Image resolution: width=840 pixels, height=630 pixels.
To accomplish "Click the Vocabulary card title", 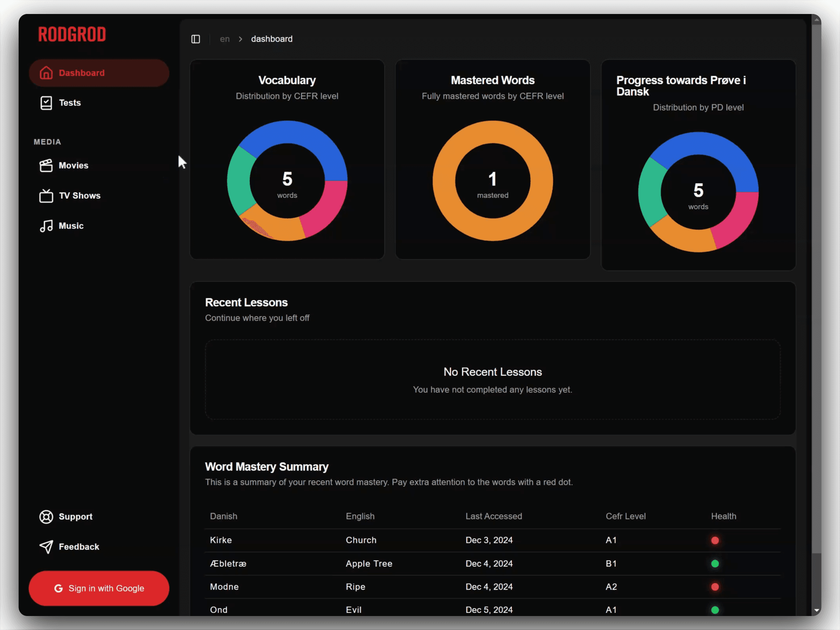I will (287, 80).
